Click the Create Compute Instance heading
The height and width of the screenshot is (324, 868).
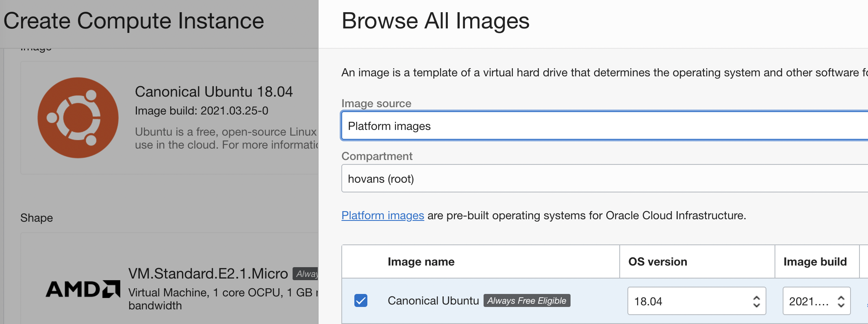[x=134, y=21]
